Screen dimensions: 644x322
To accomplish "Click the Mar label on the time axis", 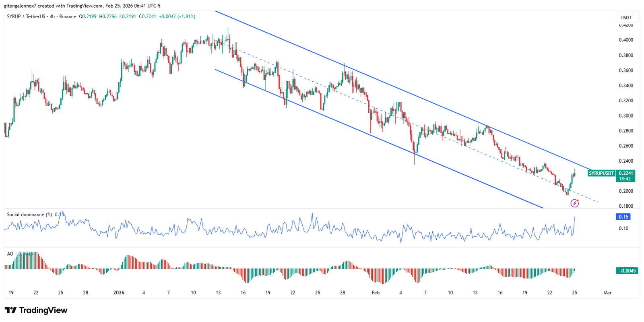I will (x=607, y=293).
